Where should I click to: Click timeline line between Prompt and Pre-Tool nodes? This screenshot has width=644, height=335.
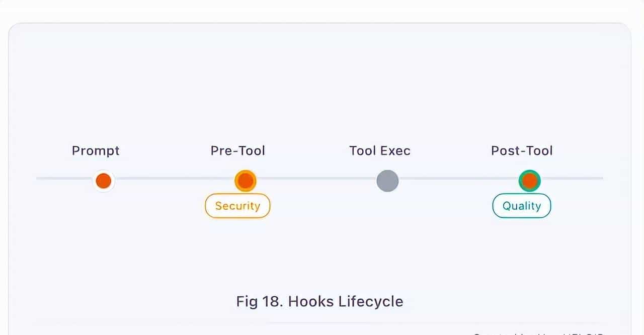(x=175, y=178)
